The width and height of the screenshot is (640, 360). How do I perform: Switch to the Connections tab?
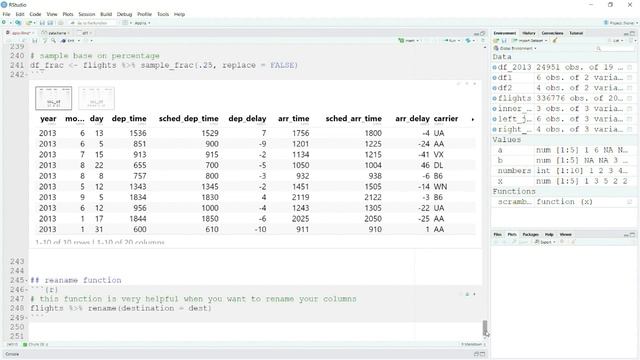point(552,33)
